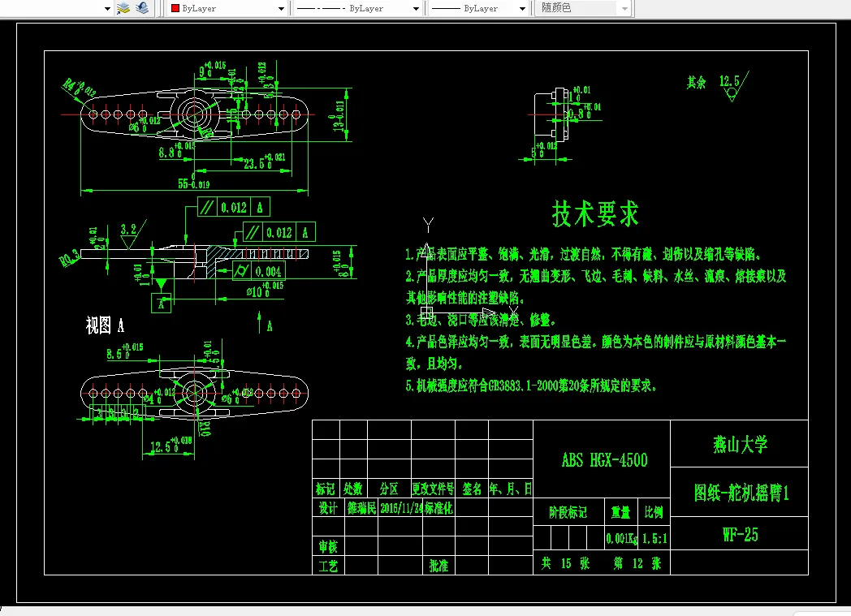Select the WF-25 drawing number text
This screenshot has width=851, height=616.
741,535
